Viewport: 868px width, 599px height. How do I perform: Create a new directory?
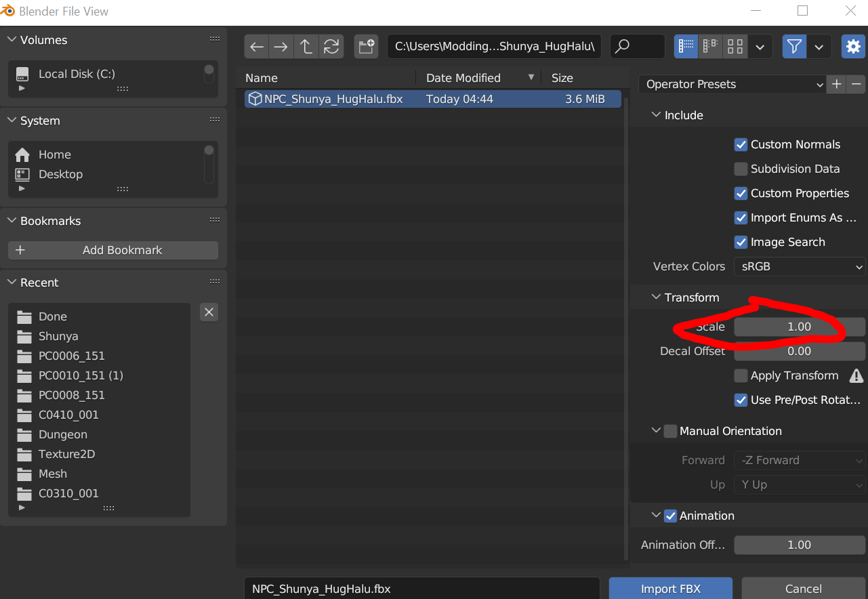[367, 47]
